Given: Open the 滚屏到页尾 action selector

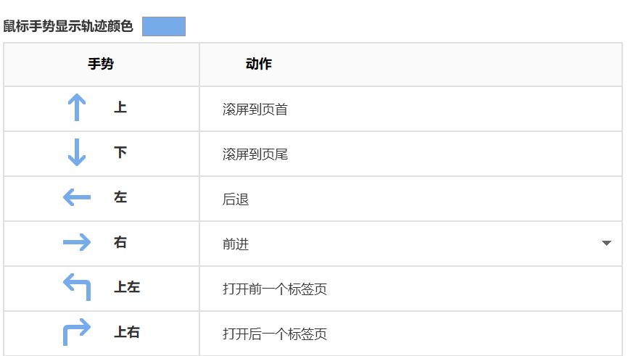Looking at the screenshot, I should click(x=410, y=154).
